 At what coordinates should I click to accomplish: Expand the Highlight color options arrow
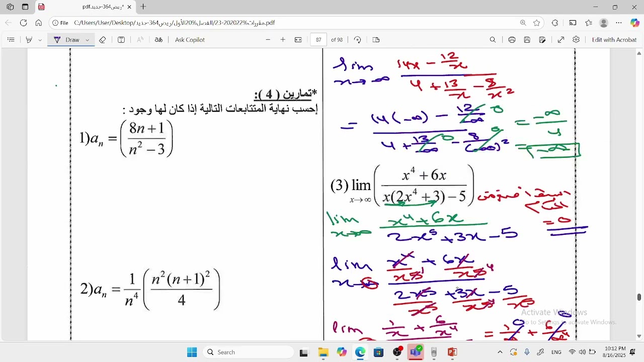click(40, 40)
